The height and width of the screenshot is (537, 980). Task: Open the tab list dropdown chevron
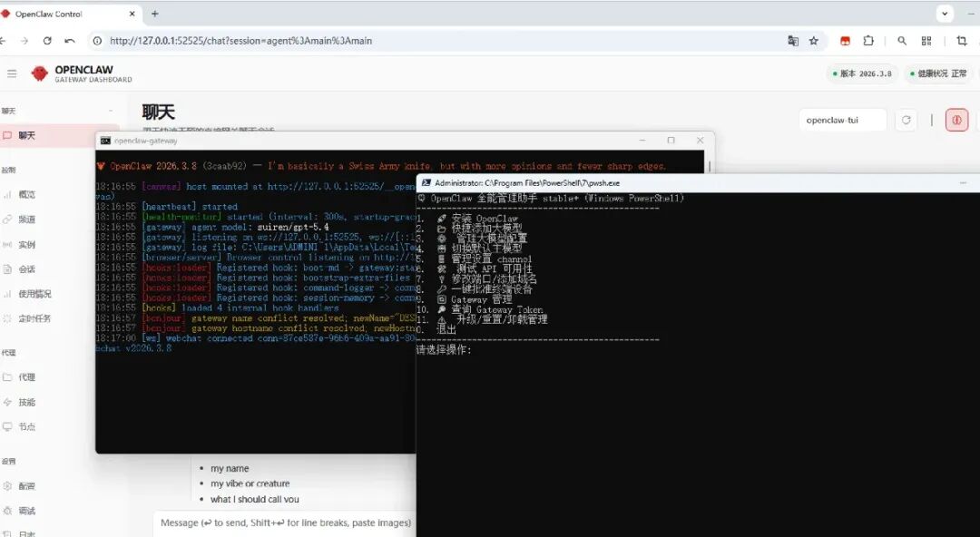point(945,13)
